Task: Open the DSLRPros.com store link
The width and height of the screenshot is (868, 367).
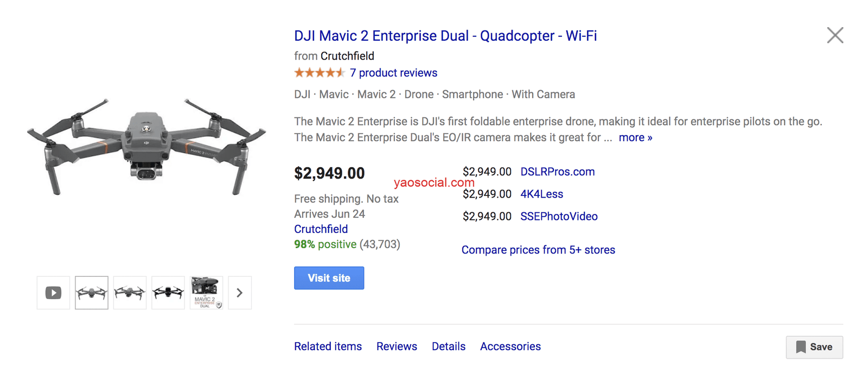Action: pos(557,172)
